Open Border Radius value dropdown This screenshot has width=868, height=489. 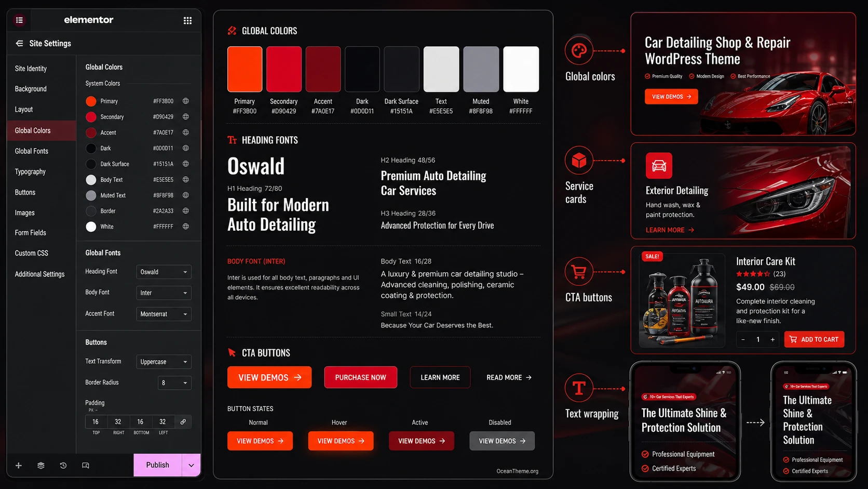pos(174,383)
